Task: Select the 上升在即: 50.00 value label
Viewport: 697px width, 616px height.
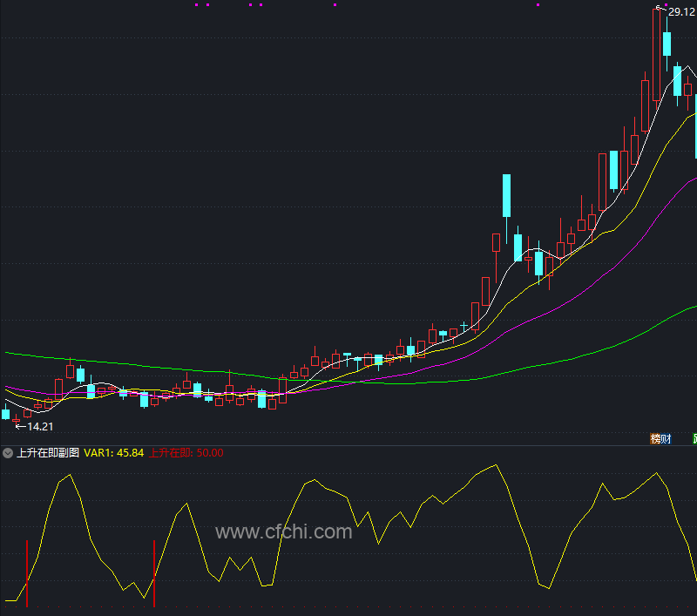Action: pyautogui.click(x=186, y=453)
